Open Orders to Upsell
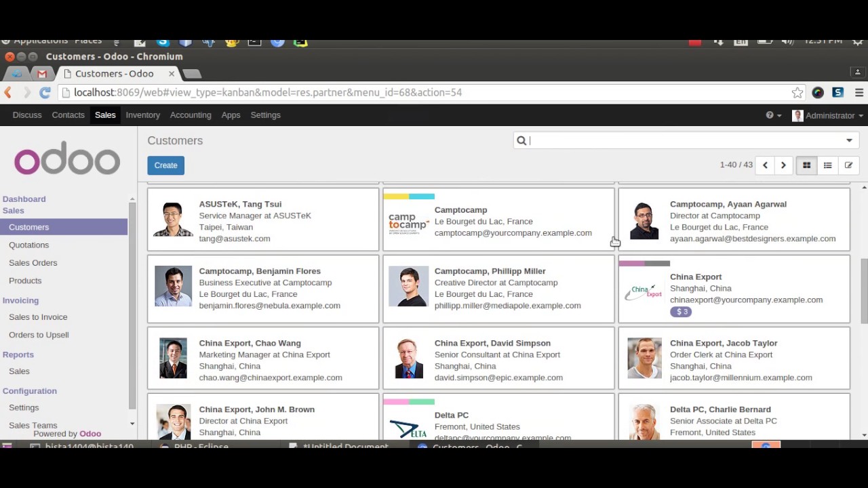The width and height of the screenshot is (868, 488). (39, 335)
